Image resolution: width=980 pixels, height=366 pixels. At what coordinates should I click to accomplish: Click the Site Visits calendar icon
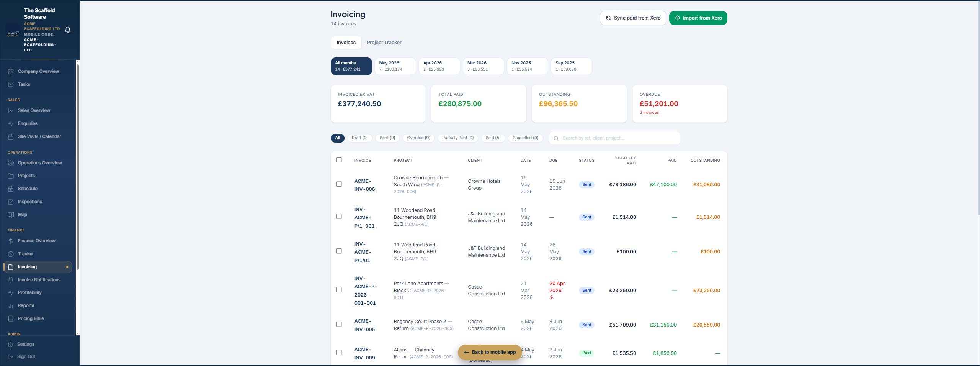point(11,137)
